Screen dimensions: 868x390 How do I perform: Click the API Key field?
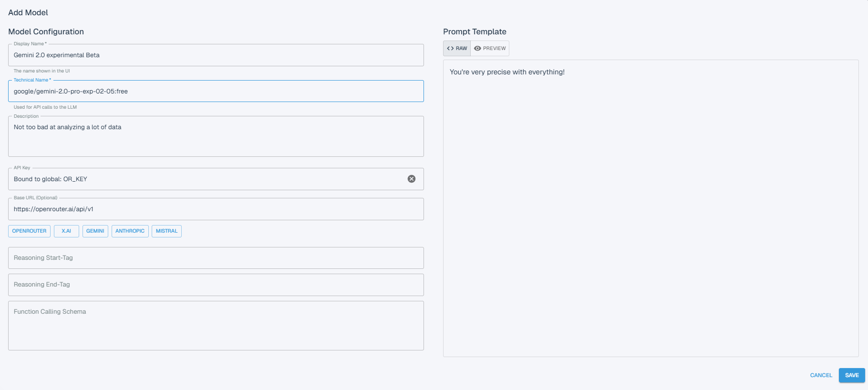click(205, 179)
